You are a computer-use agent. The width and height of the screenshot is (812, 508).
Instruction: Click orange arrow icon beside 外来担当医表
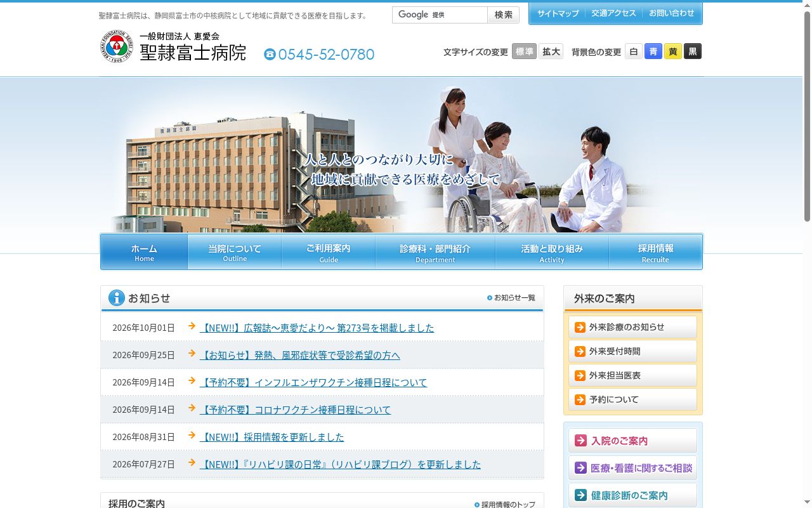(580, 375)
